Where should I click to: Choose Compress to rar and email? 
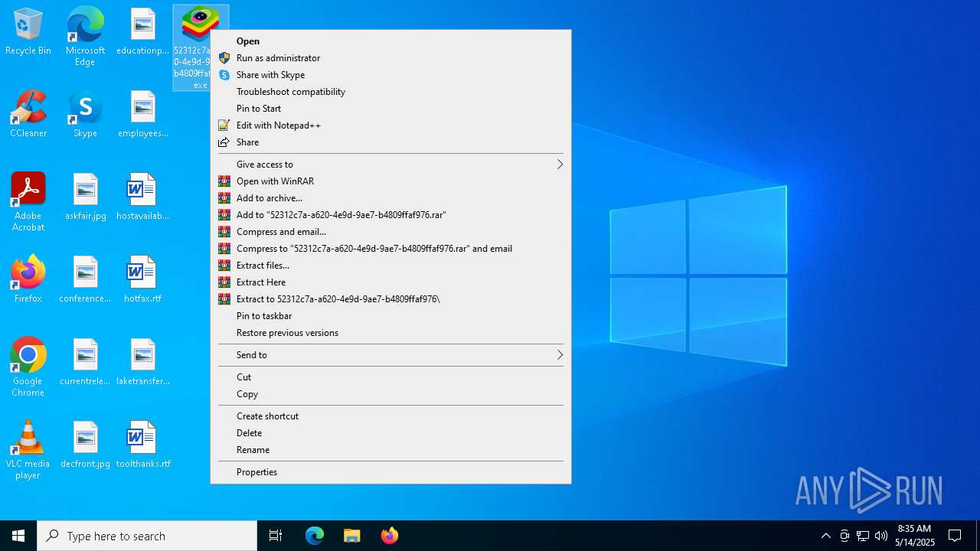390,249
